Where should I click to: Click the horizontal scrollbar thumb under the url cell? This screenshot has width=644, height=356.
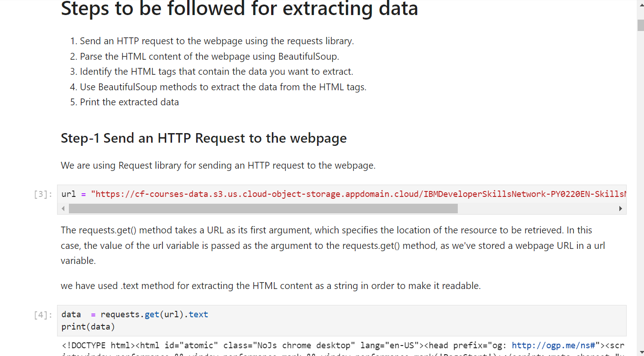(x=262, y=209)
